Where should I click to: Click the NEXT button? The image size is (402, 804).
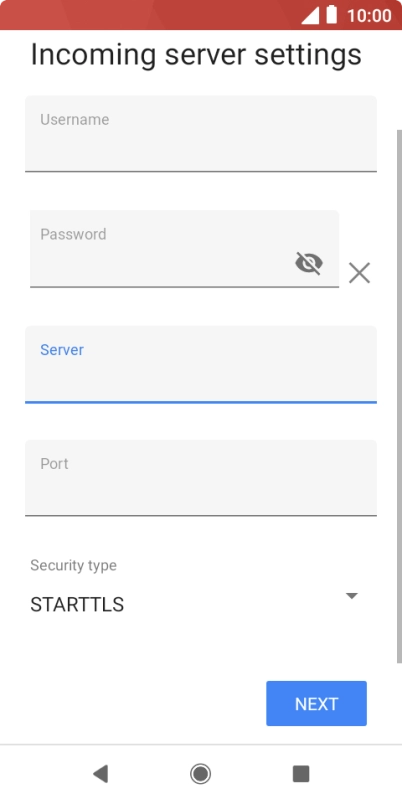tap(316, 704)
